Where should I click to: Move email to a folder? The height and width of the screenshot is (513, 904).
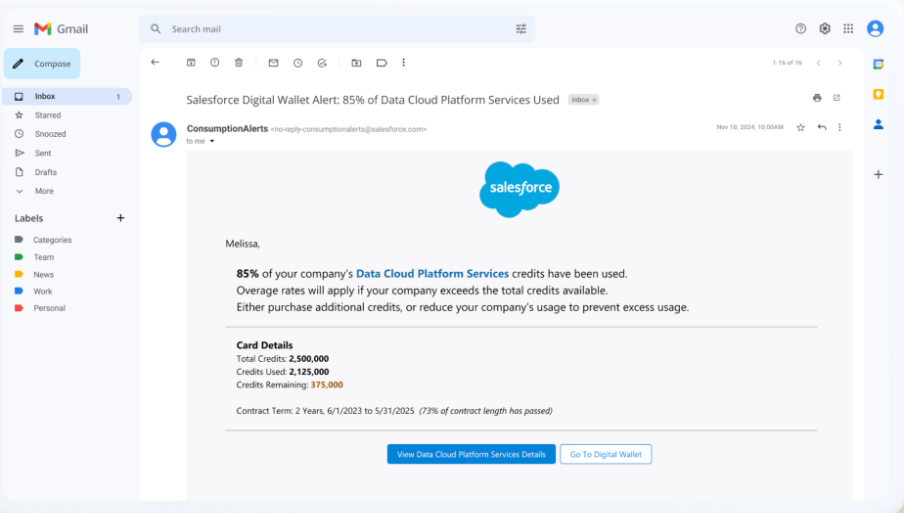point(356,63)
